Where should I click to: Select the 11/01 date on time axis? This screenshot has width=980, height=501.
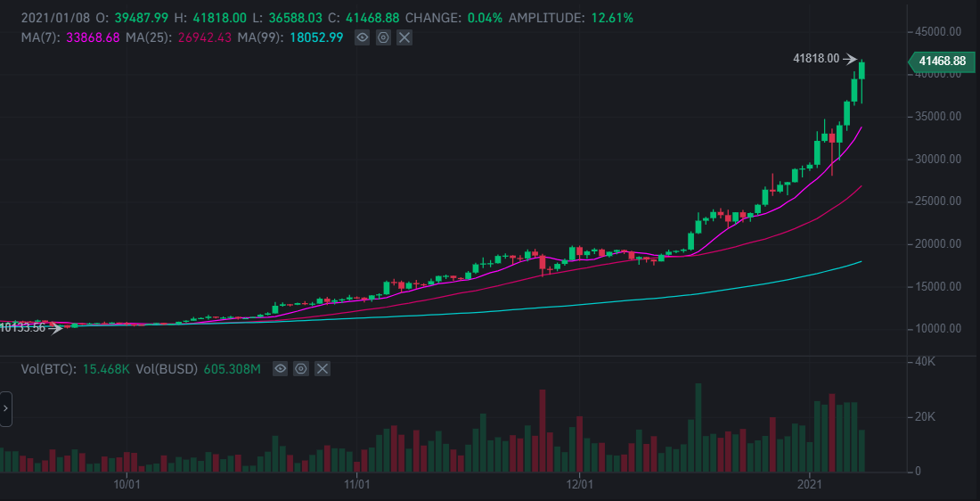click(356, 484)
